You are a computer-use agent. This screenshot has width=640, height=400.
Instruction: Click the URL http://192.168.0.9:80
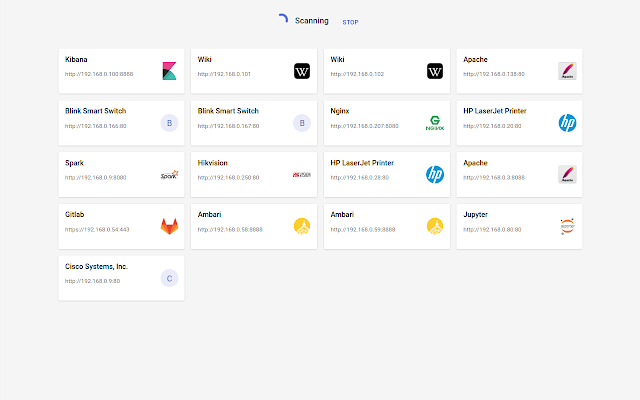click(x=92, y=281)
